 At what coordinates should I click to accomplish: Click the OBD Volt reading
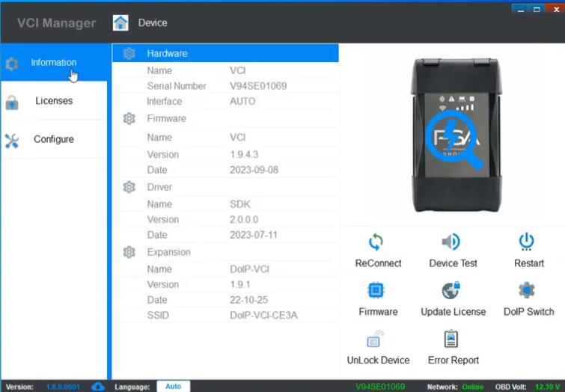pos(547,387)
